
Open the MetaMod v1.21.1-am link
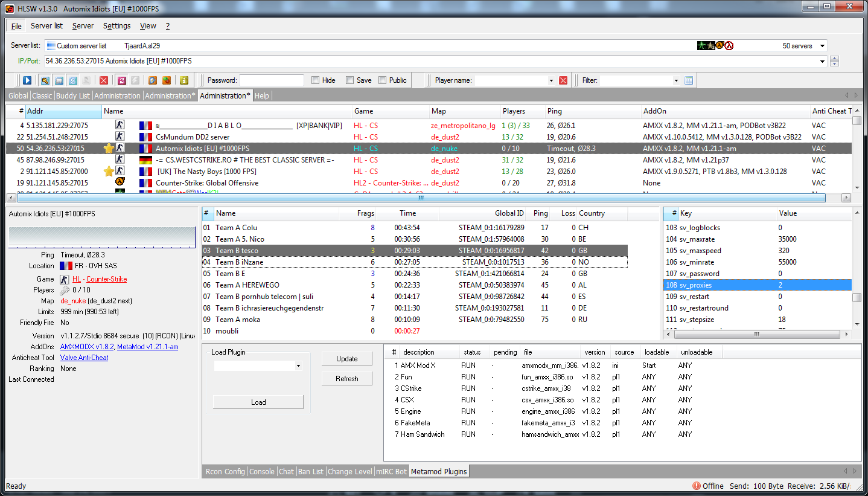pos(148,346)
